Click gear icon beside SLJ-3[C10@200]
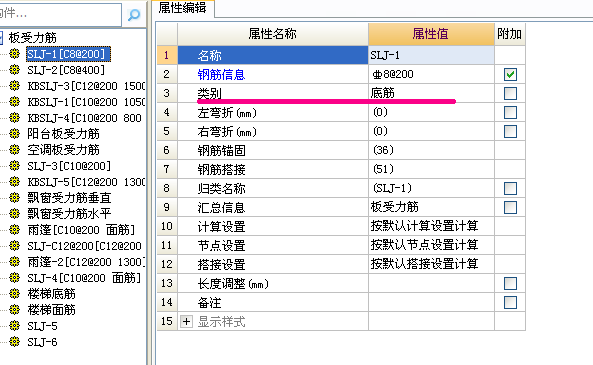593x365 pixels. 14,166
